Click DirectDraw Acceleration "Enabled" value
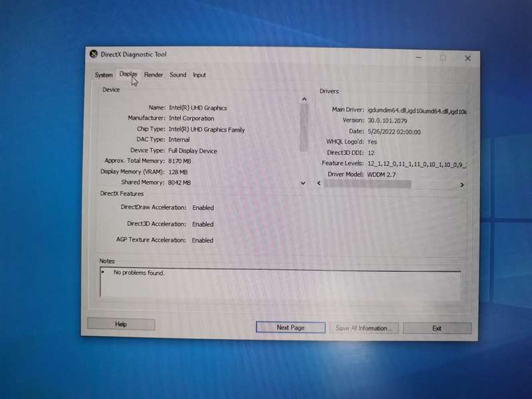Image resolution: width=532 pixels, height=399 pixels. pyautogui.click(x=203, y=207)
